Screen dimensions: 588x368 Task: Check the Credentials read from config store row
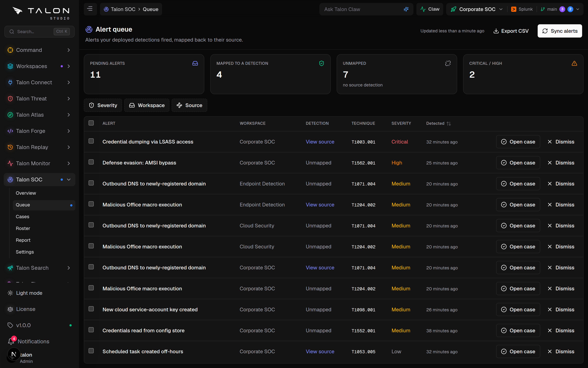coord(91,330)
